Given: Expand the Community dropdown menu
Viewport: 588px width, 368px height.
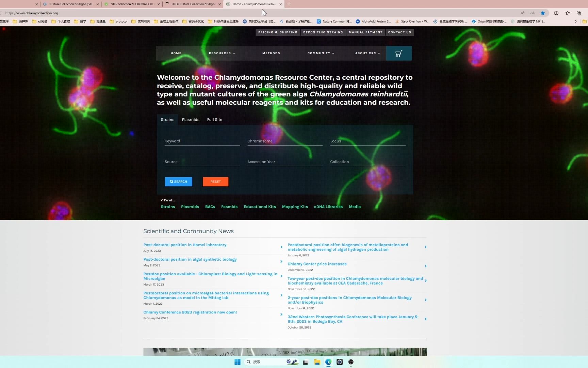Looking at the screenshot, I should coord(321,53).
